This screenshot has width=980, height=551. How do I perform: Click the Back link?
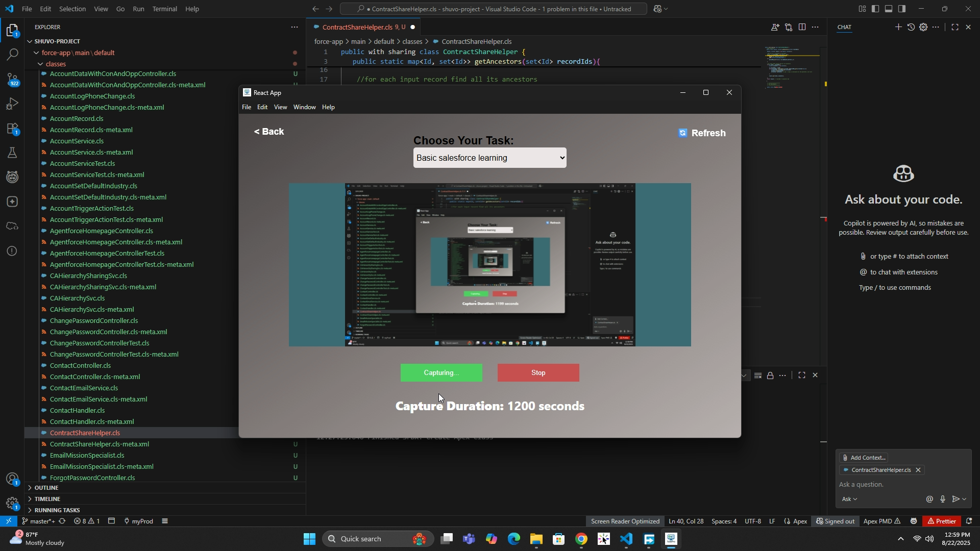click(269, 132)
